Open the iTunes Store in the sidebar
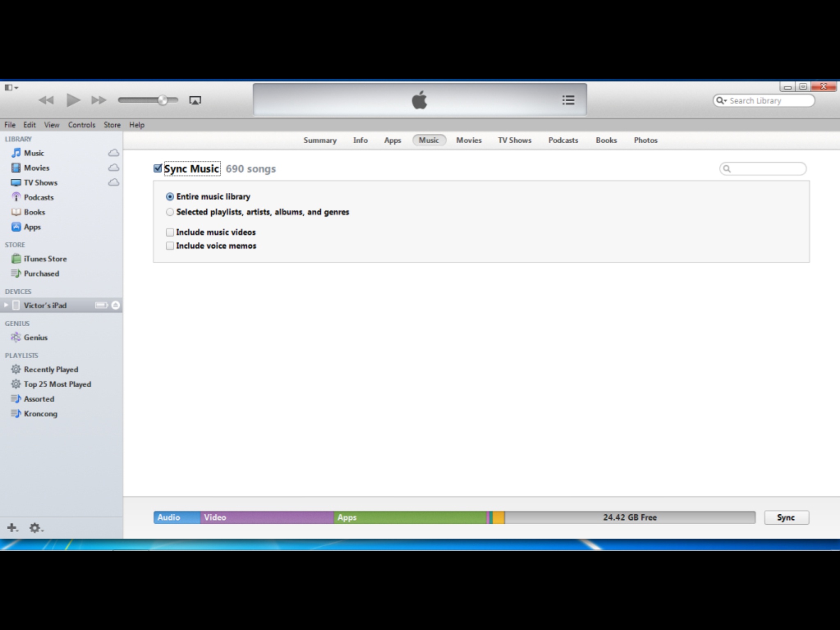 click(x=45, y=259)
